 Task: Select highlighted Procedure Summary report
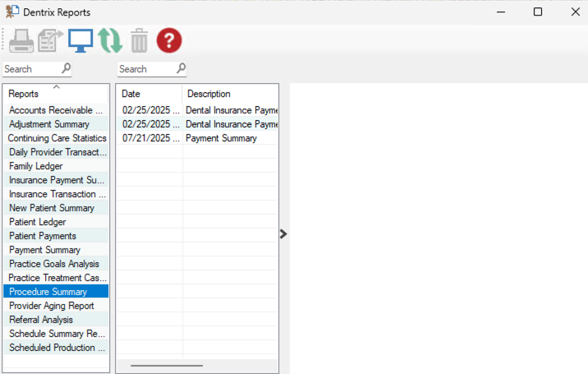[x=56, y=291]
